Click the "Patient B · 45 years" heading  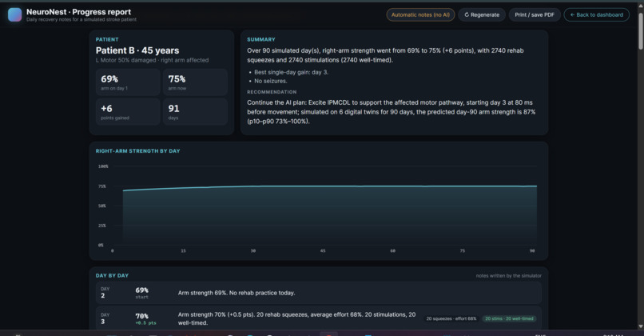coord(137,50)
